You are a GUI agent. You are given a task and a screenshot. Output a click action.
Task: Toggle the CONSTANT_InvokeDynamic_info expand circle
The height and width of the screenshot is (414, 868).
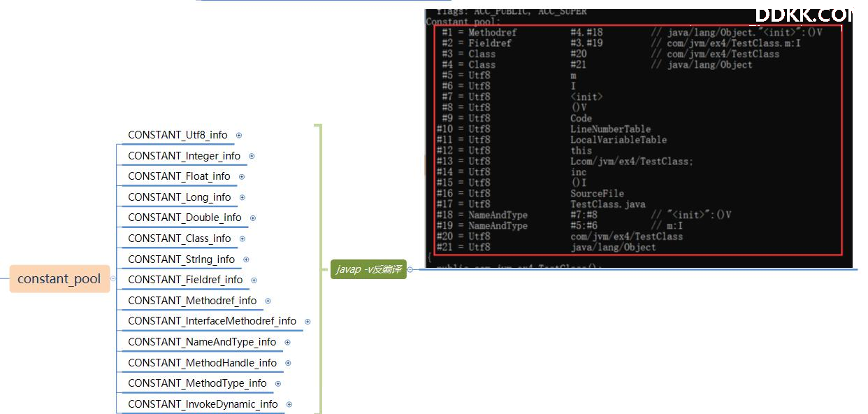pyautogui.click(x=289, y=404)
